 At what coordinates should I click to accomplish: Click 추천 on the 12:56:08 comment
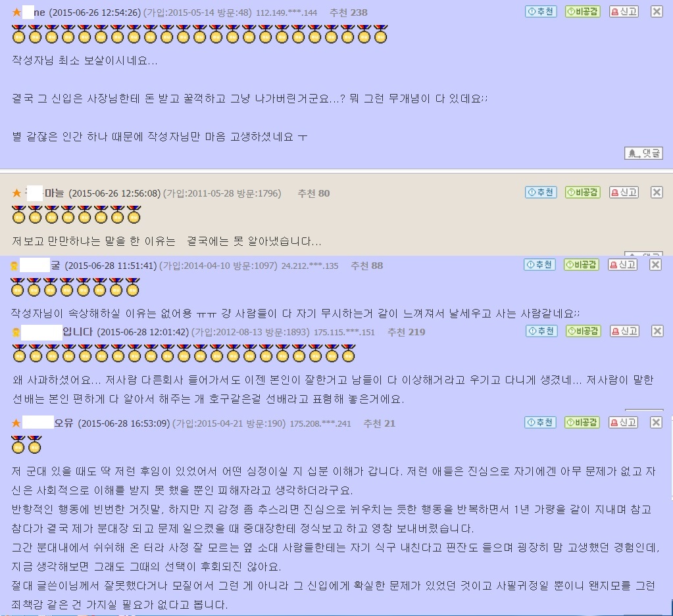541,192
